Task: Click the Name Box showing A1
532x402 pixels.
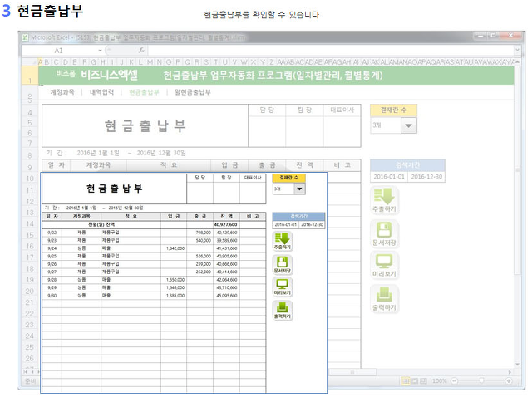Action: tap(59, 51)
